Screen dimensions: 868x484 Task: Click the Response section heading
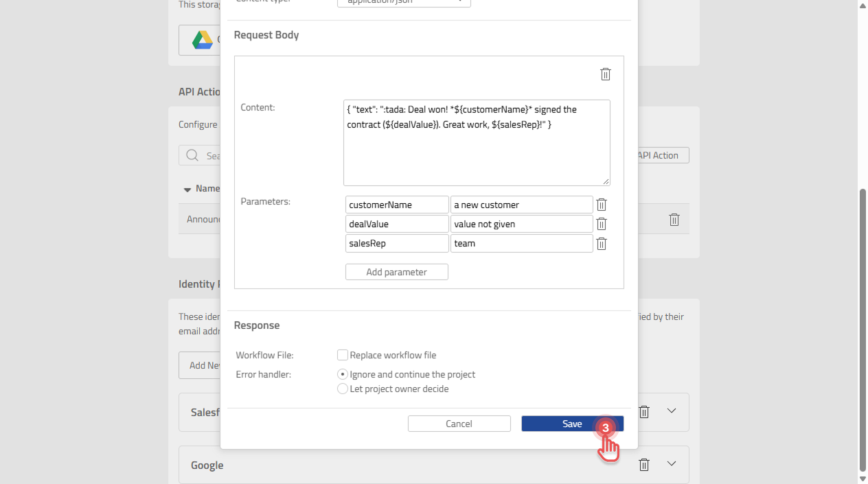tap(257, 325)
